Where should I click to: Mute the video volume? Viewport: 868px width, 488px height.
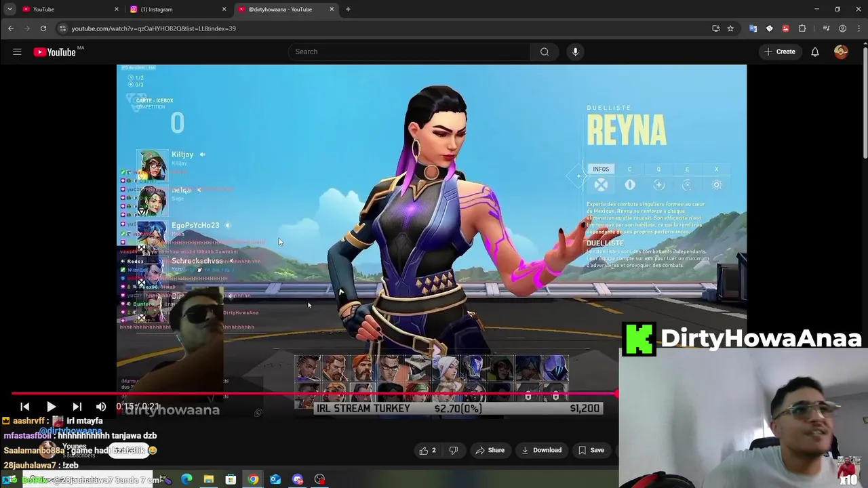pyautogui.click(x=101, y=407)
